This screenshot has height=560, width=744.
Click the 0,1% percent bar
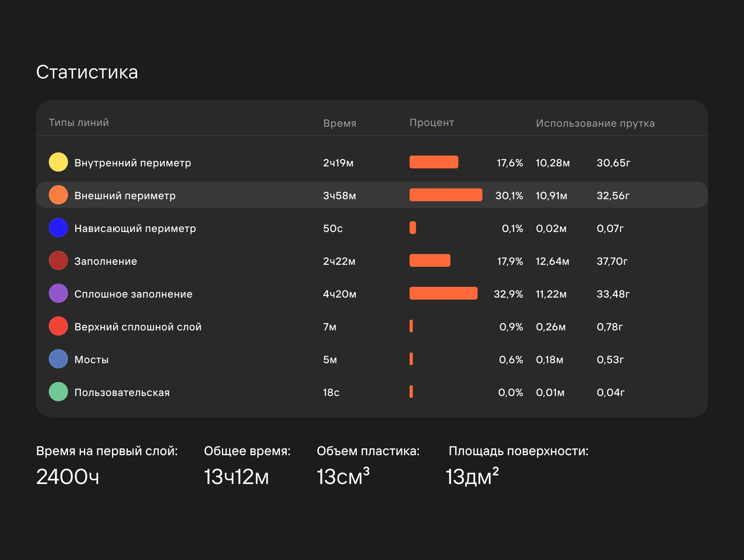point(413,228)
